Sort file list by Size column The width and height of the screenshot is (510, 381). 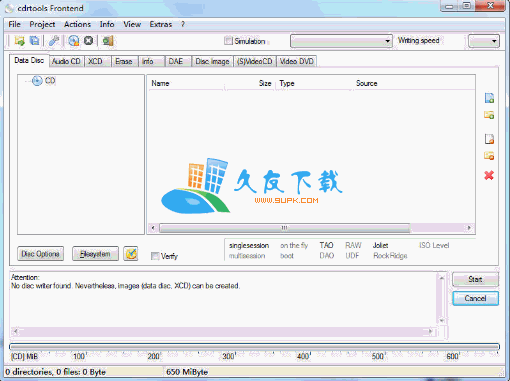click(250, 83)
